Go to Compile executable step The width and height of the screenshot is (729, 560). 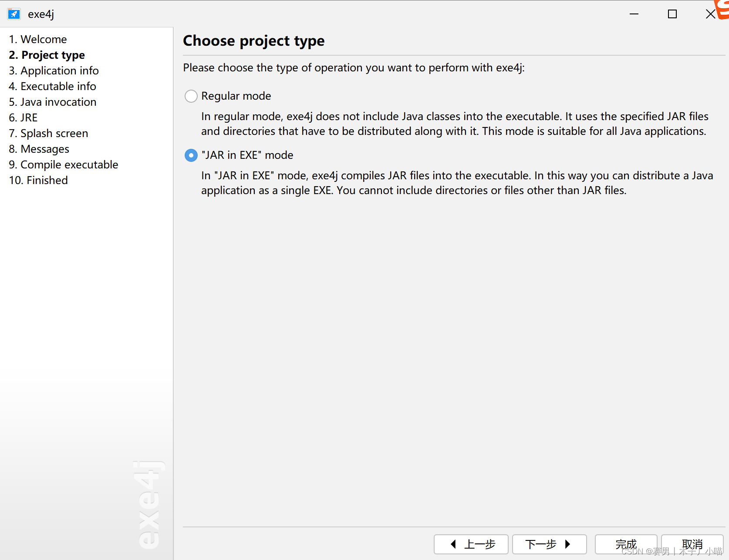[x=64, y=164]
